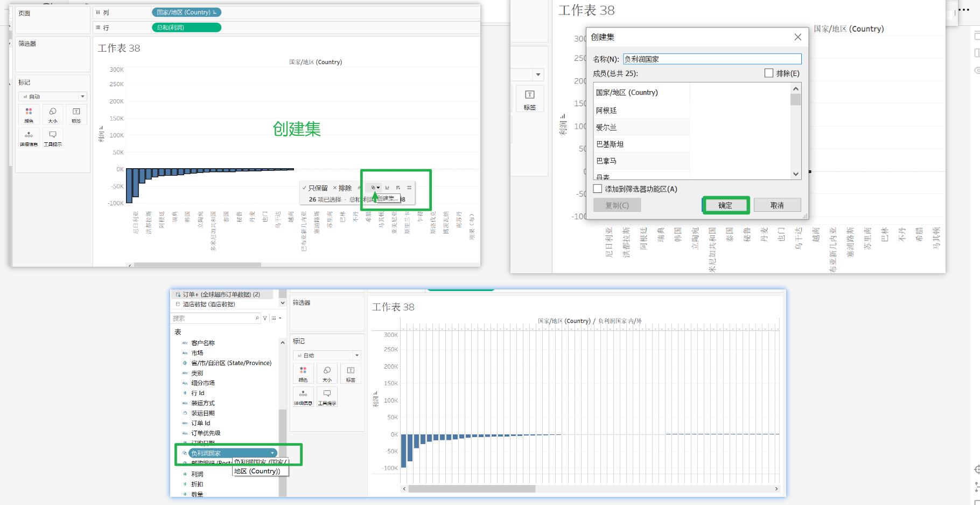This screenshot has height=505, width=980.
Task: Select 总和(利润) pill on rows shelf
Action: [186, 27]
